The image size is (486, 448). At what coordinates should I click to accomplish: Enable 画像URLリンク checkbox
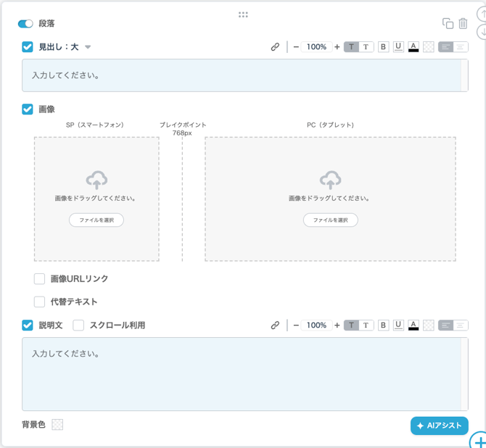tap(39, 278)
